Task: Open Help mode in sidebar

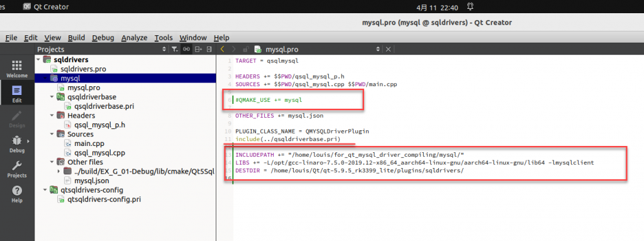Action: 17,194
